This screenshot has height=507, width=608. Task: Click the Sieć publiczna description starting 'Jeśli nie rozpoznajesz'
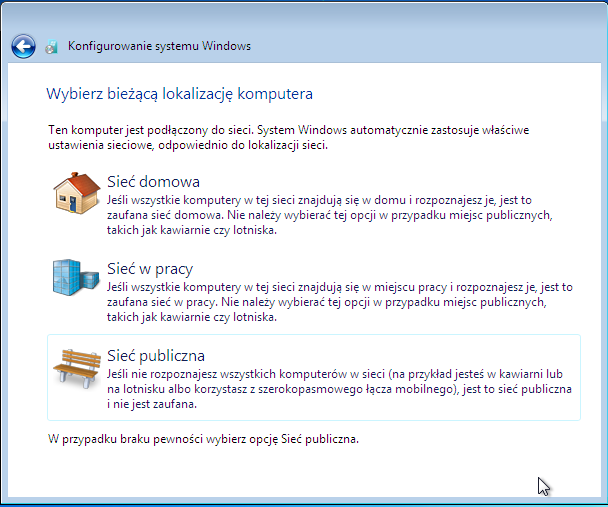339,389
